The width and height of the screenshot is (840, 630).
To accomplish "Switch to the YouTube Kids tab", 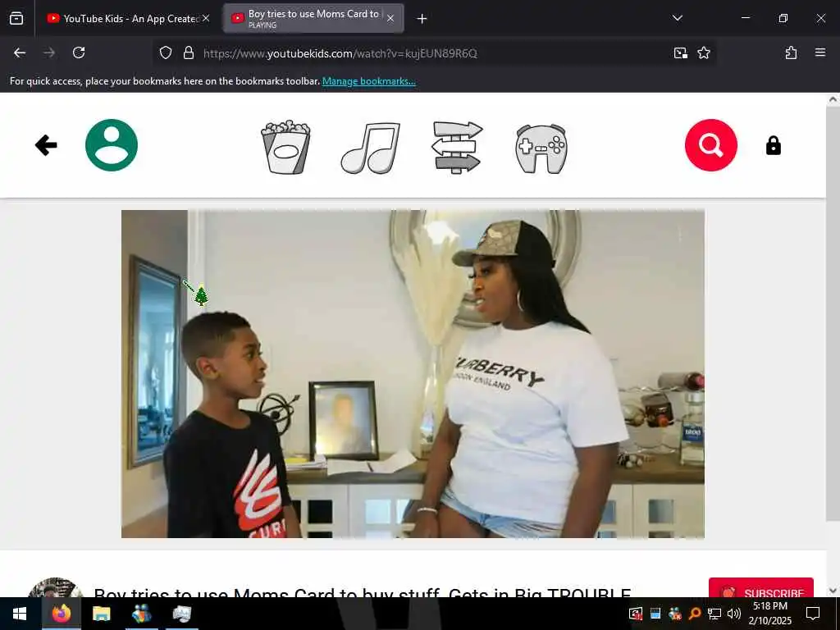I will (126, 19).
